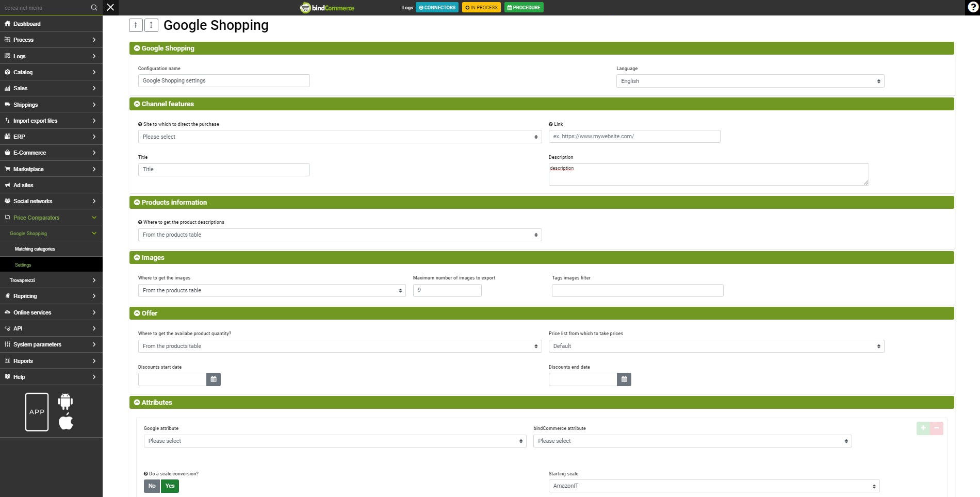This screenshot has width=980, height=497.
Task: Close the sidebar with the X icon
Action: pyautogui.click(x=110, y=7)
